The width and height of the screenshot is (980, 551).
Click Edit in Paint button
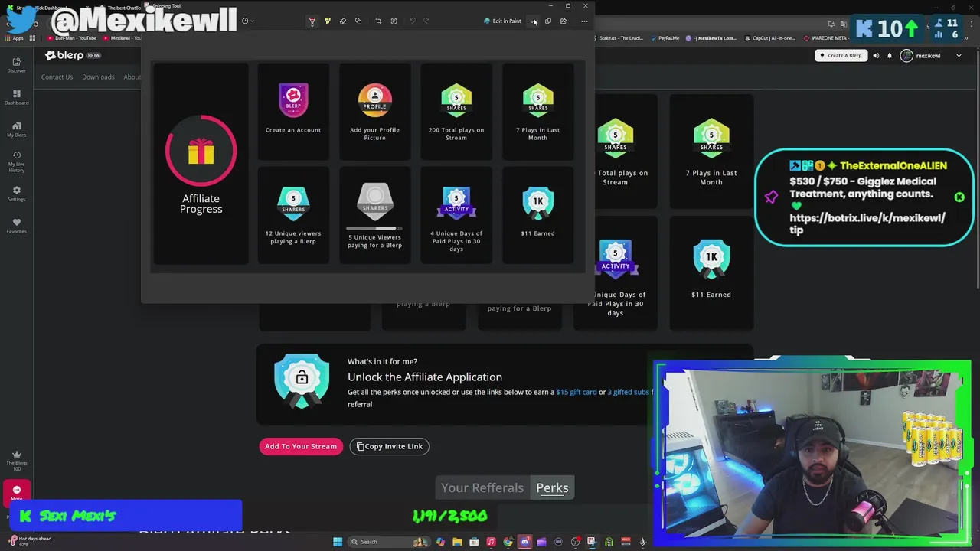pos(502,21)
